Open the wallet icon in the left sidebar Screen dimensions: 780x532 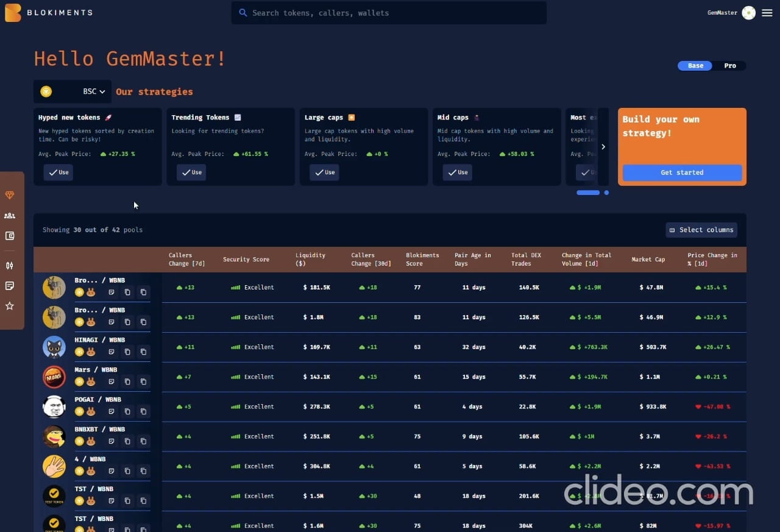[10, 235]
